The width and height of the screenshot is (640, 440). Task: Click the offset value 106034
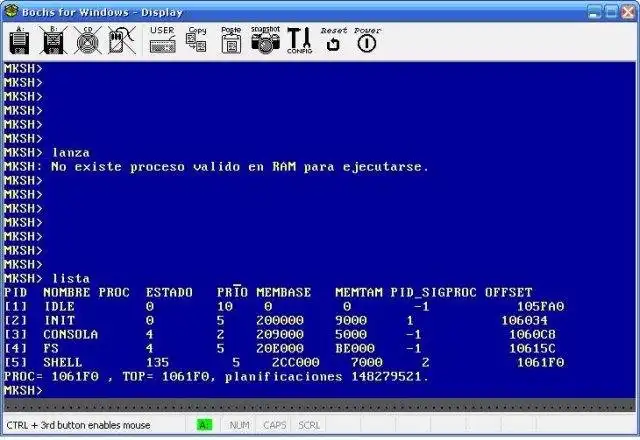pyautogui.click(x=524, y=321)
